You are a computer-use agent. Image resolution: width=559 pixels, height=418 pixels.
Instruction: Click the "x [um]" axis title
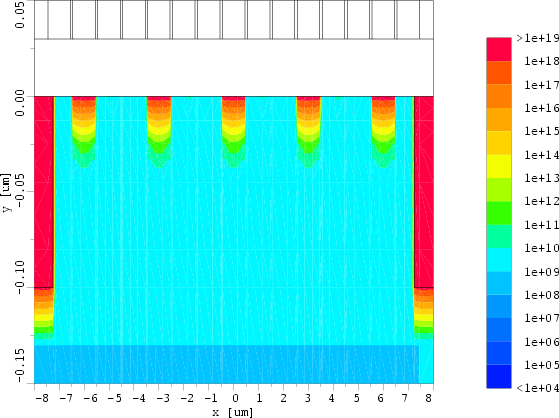[232, 412]
